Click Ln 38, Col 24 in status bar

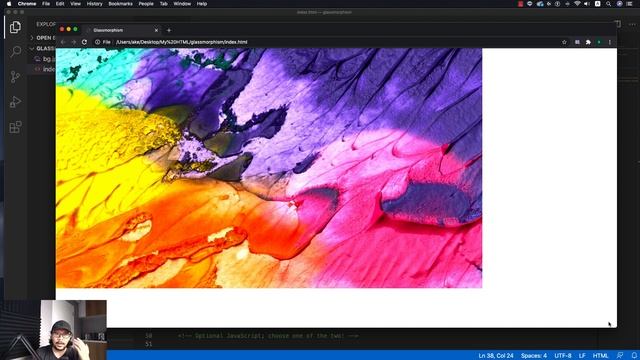click(x=496, y=356)
